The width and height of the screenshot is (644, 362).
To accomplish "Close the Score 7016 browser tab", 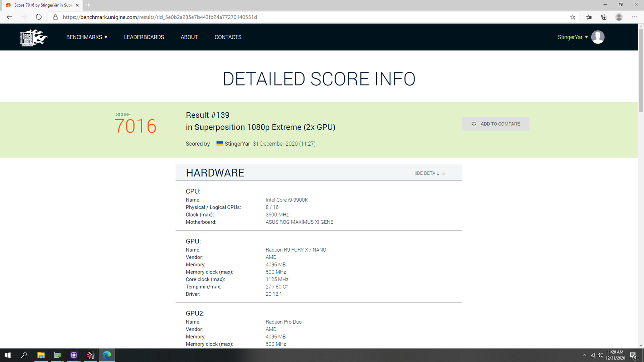I will pos(77,5).
